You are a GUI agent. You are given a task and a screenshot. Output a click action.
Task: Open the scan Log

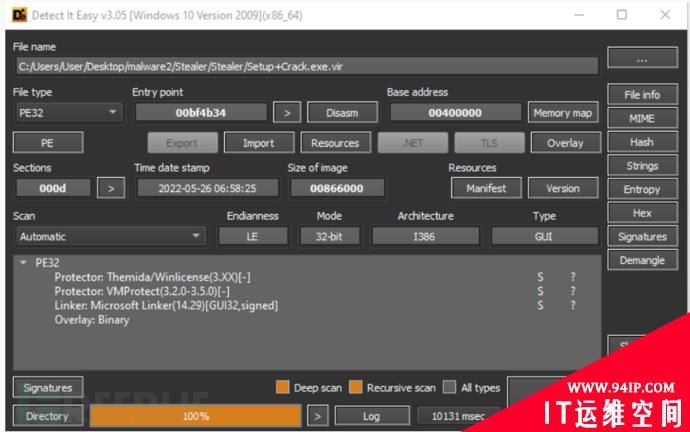pyautogui.click(x=372, y=416)
